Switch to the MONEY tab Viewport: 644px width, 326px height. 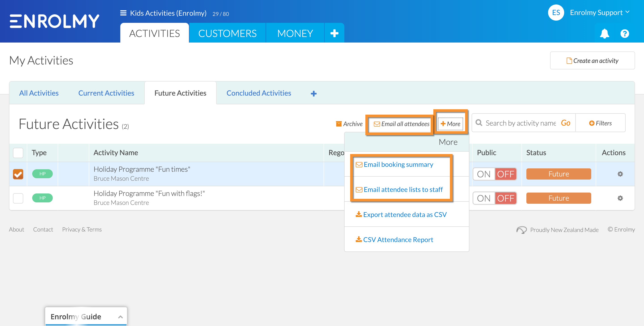[295, 33]
